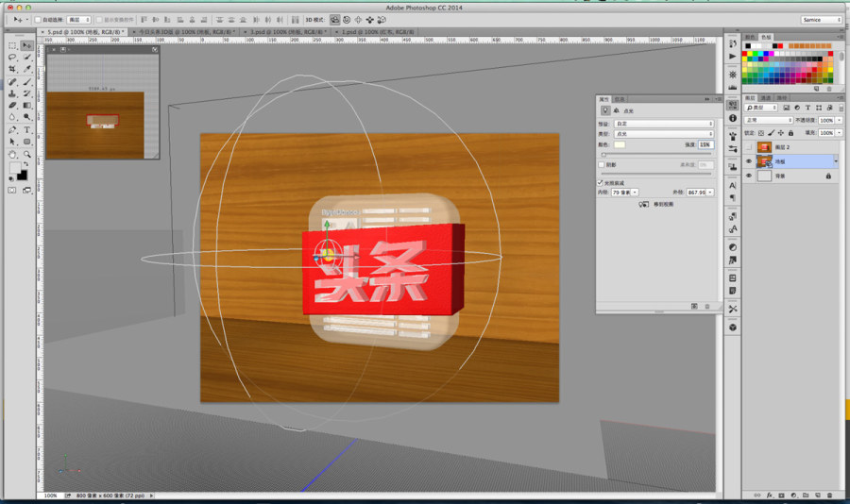850x504 pixels.
Task: Select the Rectangular Marquee tool
Action: [x=12, y=45]
